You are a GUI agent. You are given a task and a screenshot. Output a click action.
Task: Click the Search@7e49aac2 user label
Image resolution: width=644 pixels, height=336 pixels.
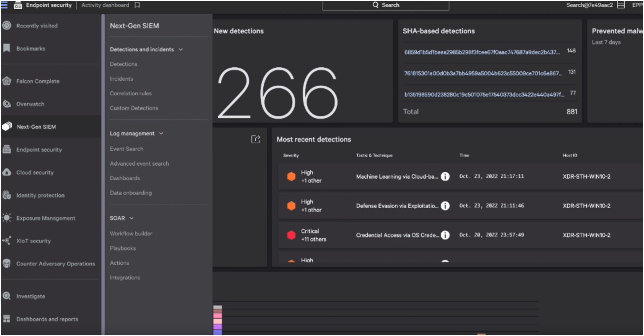click(x=589, y=5)
